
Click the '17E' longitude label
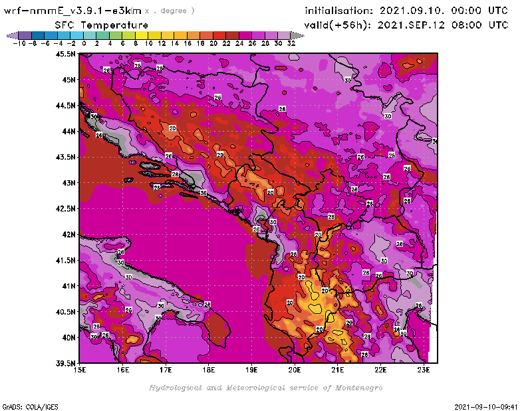coord(166,370)
